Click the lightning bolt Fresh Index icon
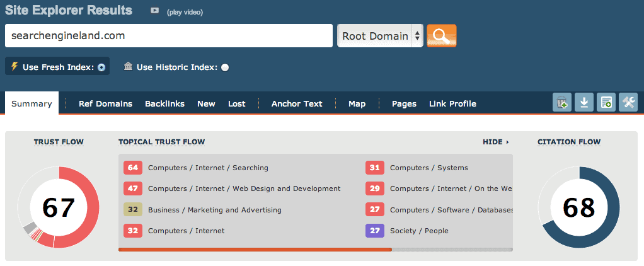The width and height of the screenshot is (644, 266). (x=14, y=66)
